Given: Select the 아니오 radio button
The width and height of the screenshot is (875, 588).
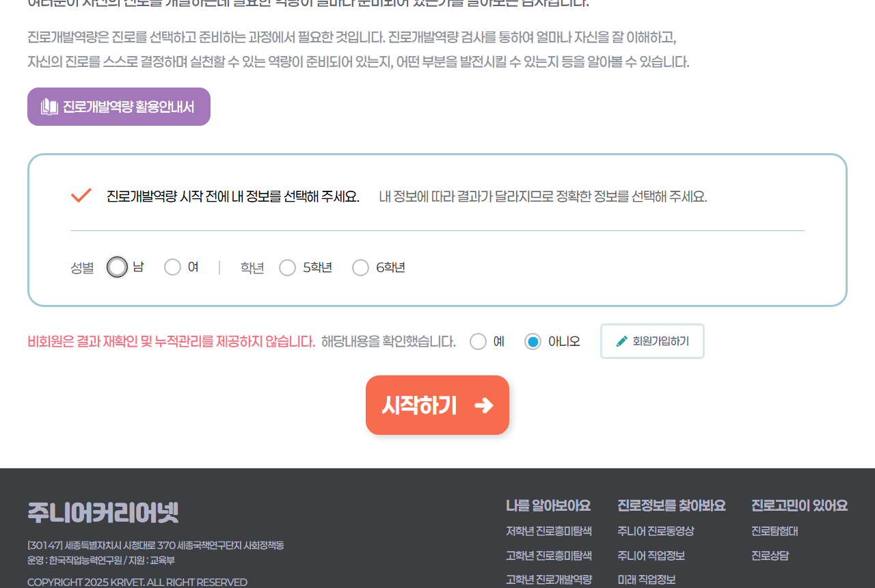Looking at the screenshot, I should click(x=533, y=341).
